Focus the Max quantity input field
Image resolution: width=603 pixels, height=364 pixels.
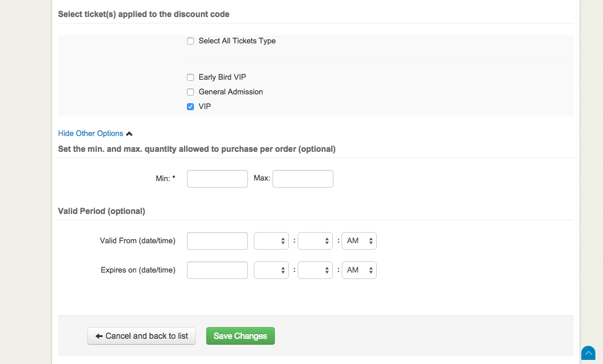(303, 179)
